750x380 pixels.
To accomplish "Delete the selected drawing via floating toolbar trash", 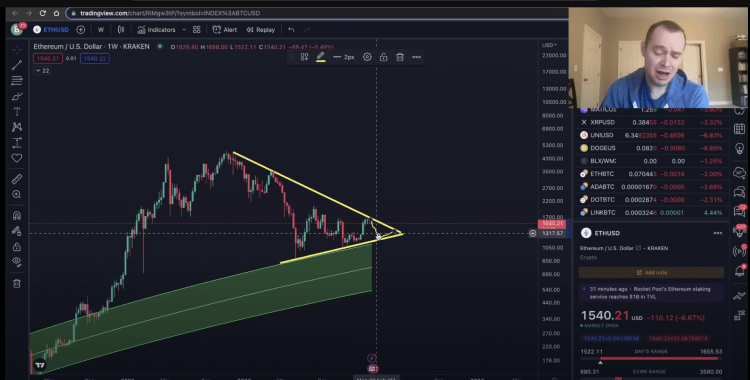I will pos(400,57).
